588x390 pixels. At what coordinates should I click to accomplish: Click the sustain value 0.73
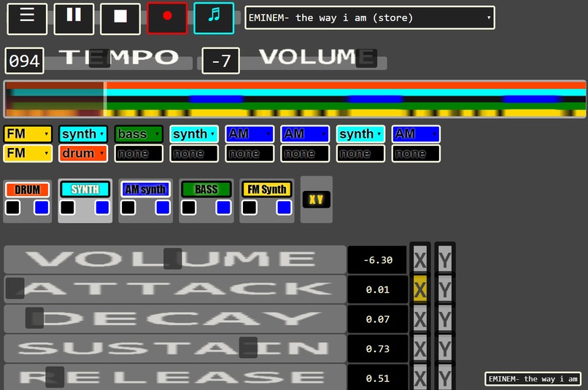tap(377, 348)
